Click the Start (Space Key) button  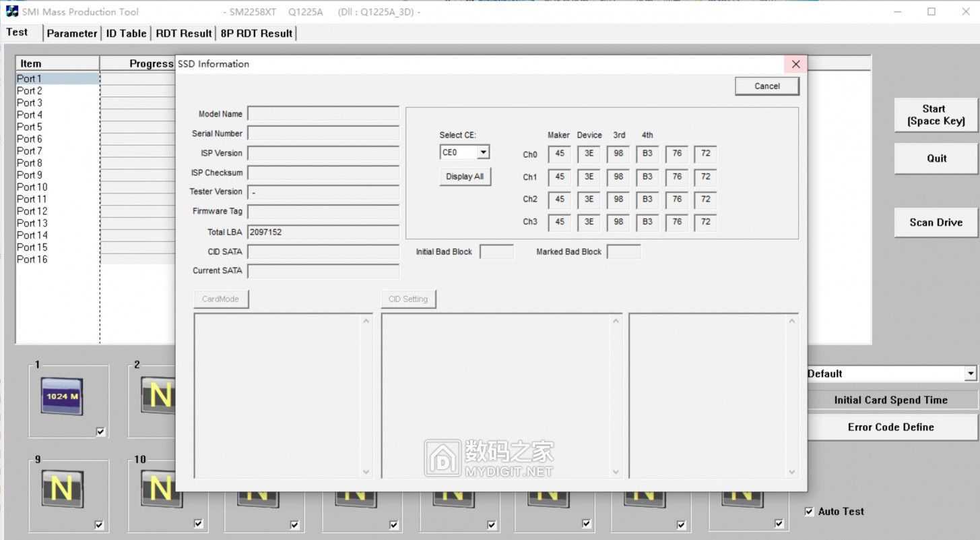coord(936,115)
